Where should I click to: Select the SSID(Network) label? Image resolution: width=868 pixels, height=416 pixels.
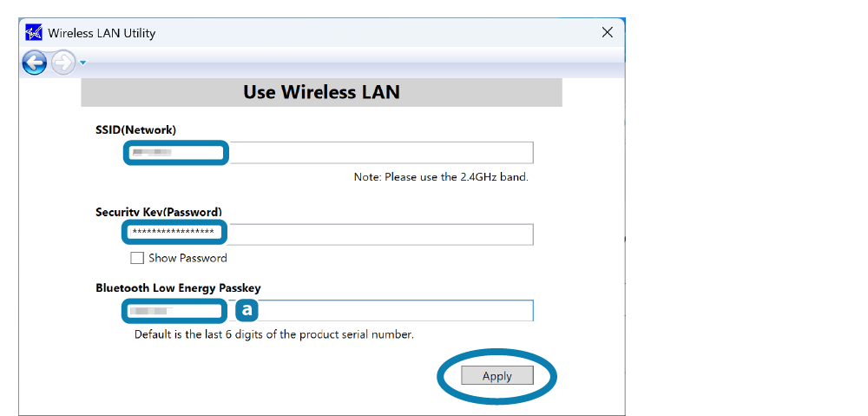pos(135,129)
